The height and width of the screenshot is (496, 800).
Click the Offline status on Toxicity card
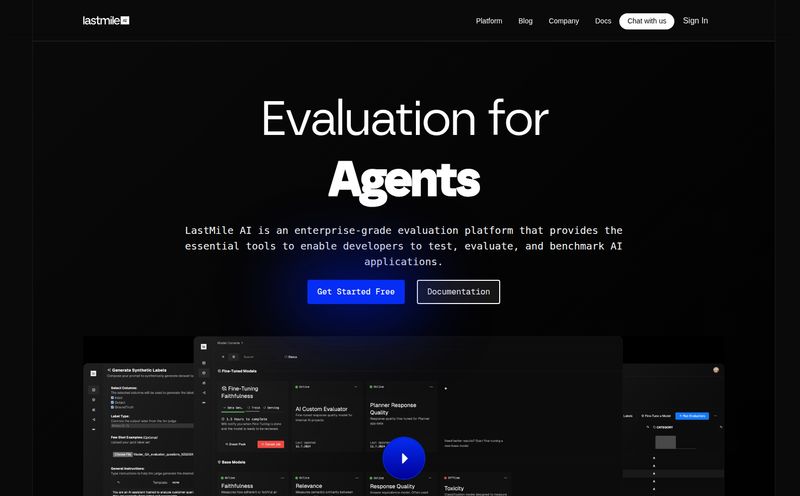(453, 478)
